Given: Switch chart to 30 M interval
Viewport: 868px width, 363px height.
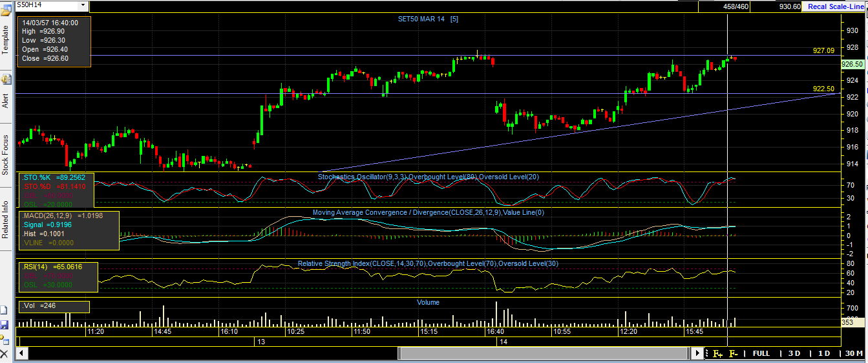Looking at the screenshot, I should (854, 353).
